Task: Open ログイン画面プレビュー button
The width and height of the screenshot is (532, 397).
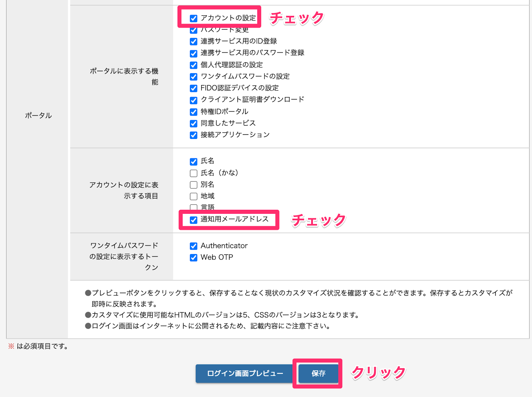Action: pyautogui.click(x=245, y=373)
